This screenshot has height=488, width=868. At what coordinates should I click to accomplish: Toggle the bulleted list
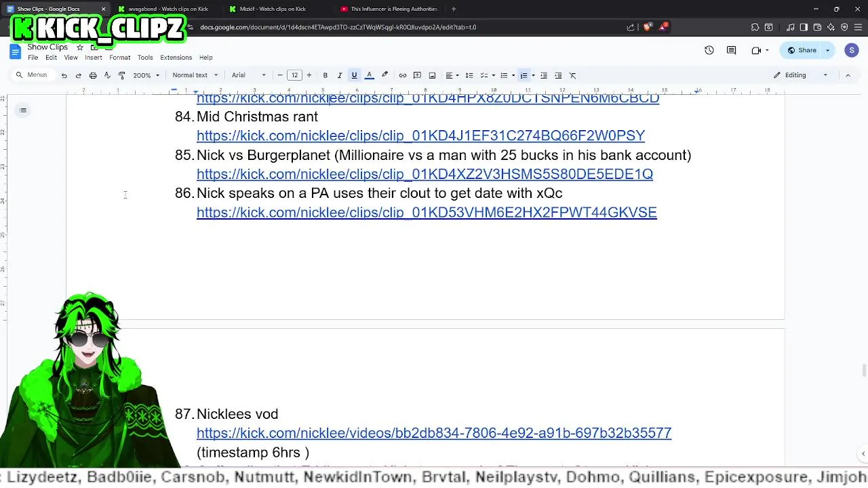[x=503, y=75]
